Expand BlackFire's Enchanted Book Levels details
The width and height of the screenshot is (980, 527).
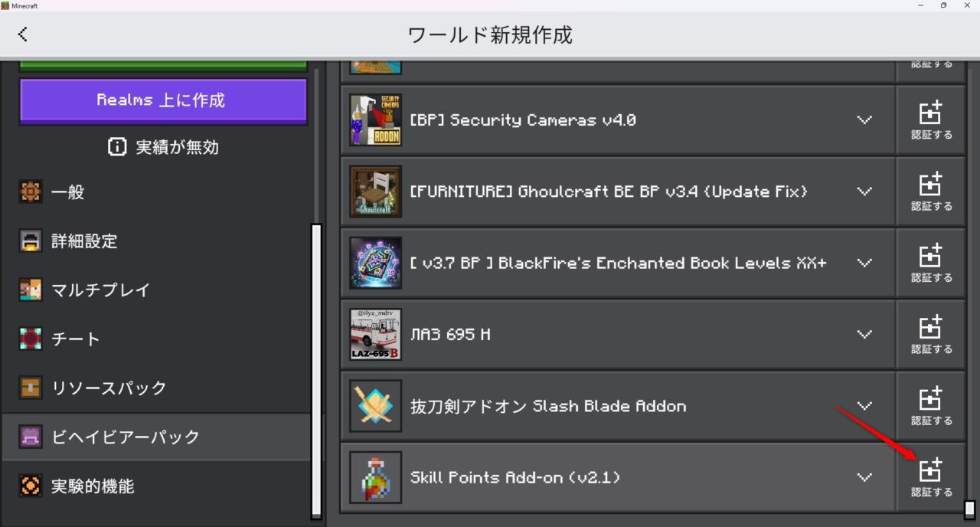[864, 263]
